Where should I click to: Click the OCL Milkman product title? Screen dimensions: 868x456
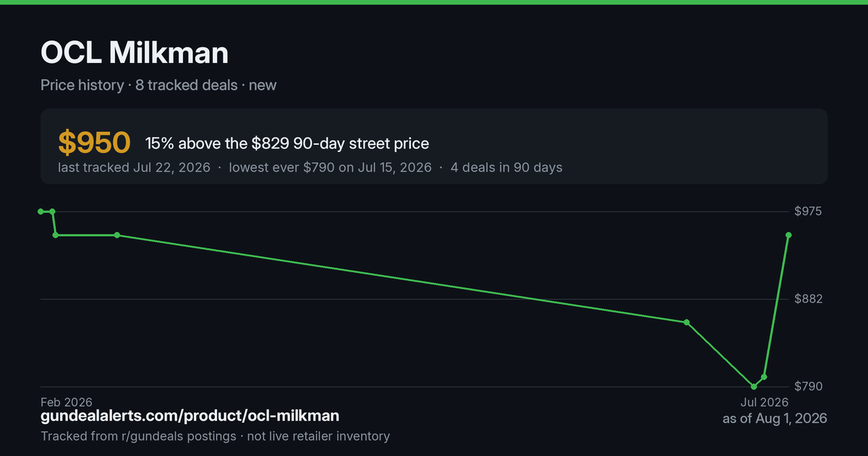coord(135,52)
